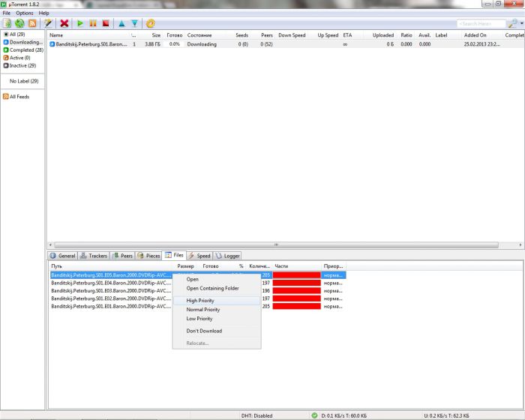Open Preferences gear icon in toolbar
This screenshot has height=420, width=525.
coord(151,24)
